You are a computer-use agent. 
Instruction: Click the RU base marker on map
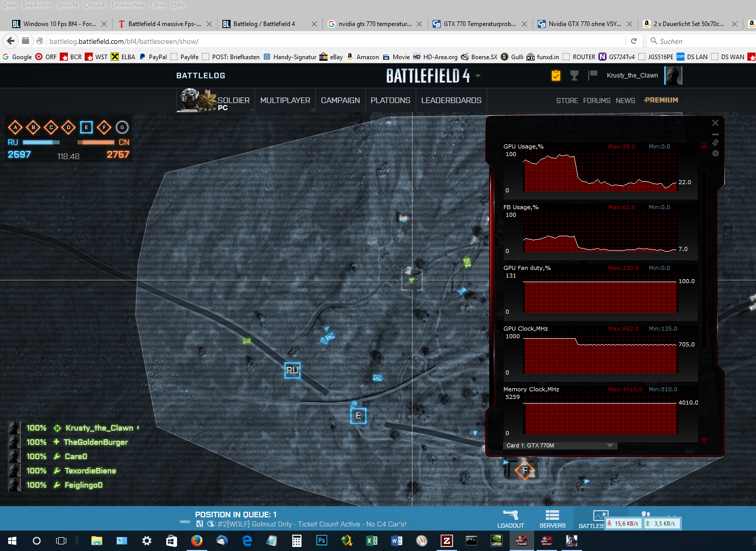click(292, 370)
